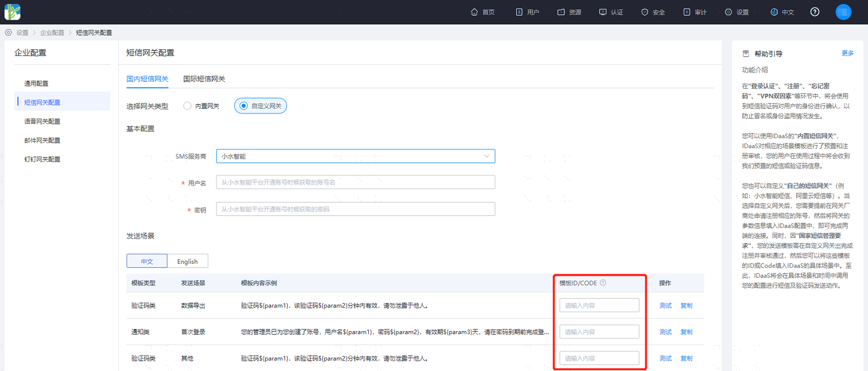Open 邮件网关配置 in sidebar

[42, 140]
